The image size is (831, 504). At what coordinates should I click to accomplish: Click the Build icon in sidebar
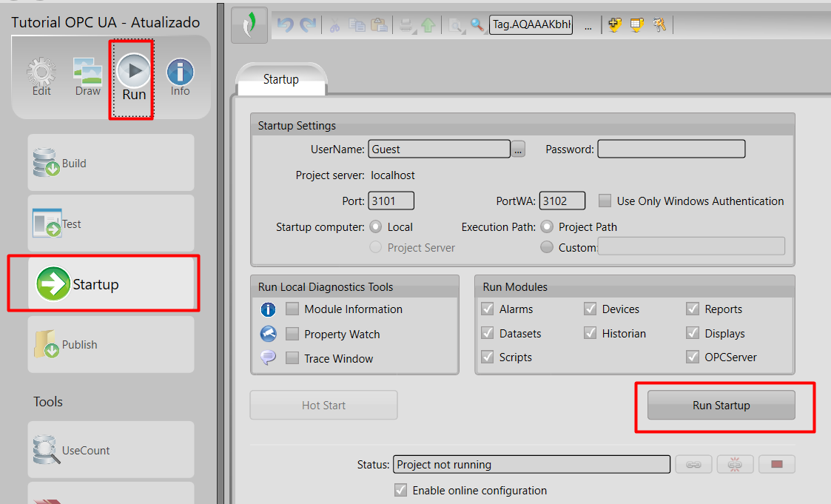(x=111, y=163)
